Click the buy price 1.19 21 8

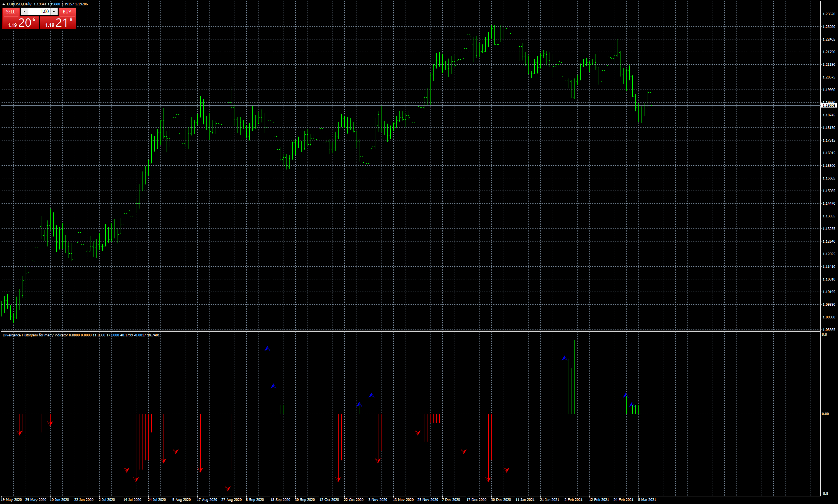(58, 23)
